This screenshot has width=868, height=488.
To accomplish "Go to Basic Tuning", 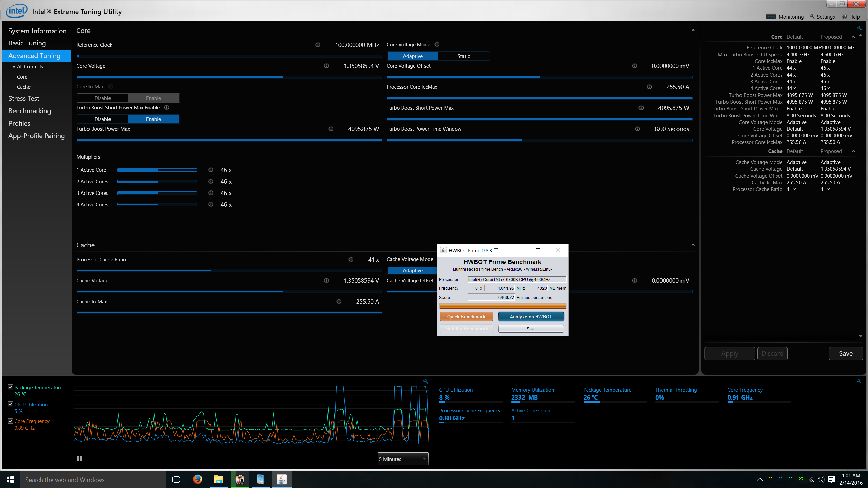I will coord(27,43).
